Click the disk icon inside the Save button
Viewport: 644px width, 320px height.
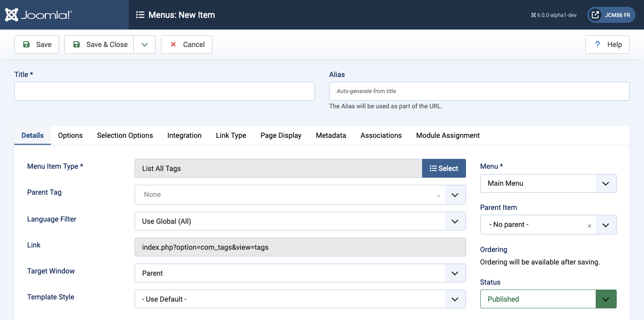[x=27, y=44]
